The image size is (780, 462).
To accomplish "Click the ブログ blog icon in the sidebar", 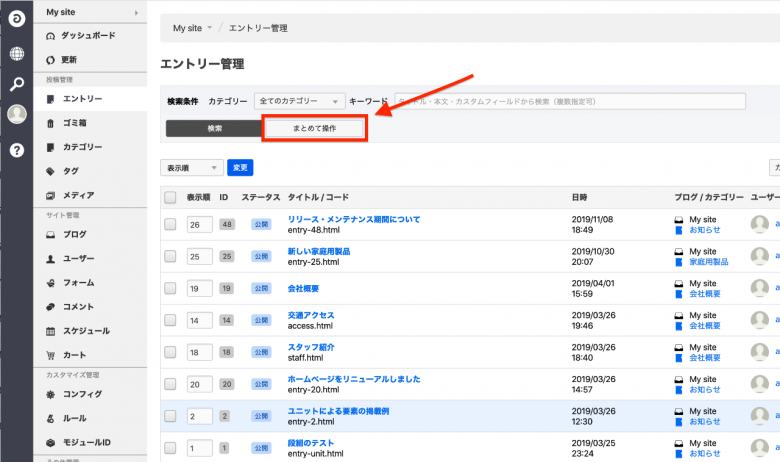I will click(x=50, y=235).
